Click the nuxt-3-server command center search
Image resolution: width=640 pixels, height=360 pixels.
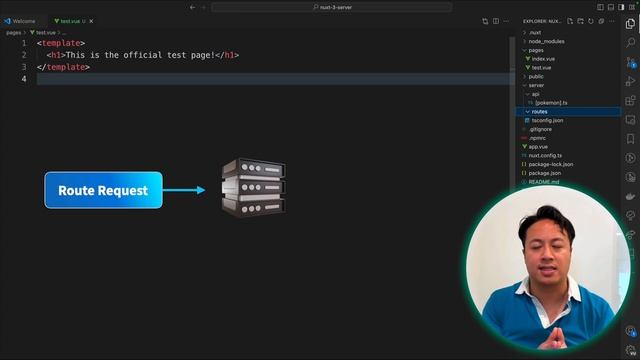[332, 7]
